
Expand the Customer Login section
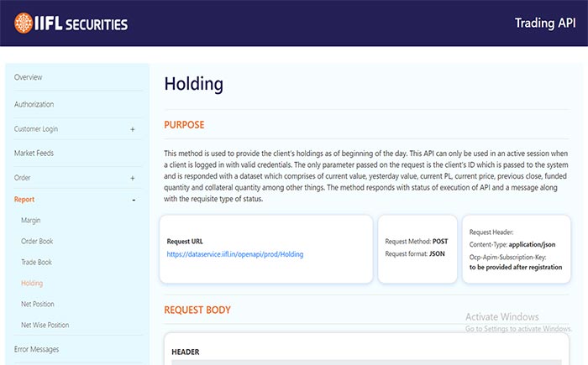tap(133, 129)
